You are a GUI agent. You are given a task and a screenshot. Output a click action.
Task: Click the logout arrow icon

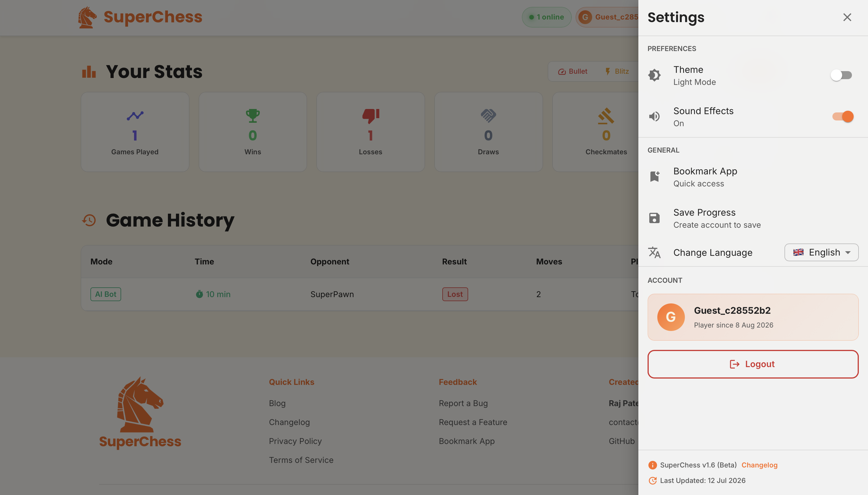(x=735, y=365)
